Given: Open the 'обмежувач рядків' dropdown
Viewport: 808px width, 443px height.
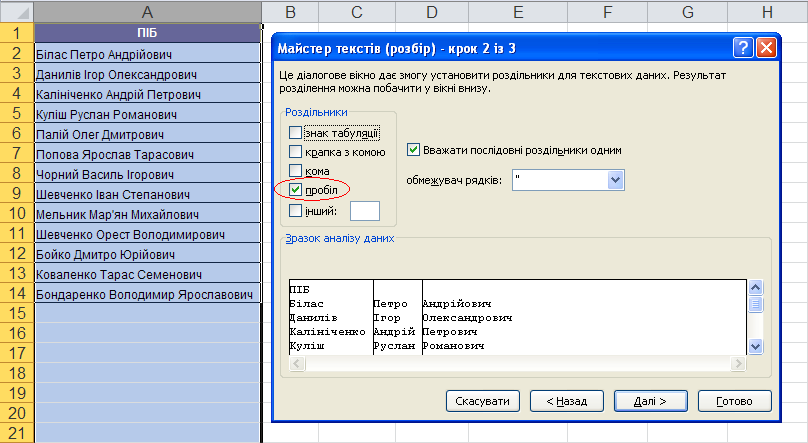Looking at the screenshot, I should tap(616, 180).
